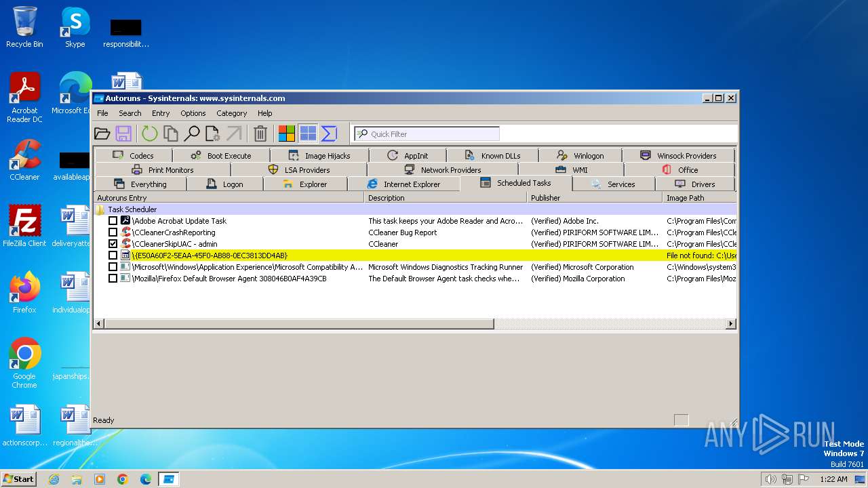Switch to the Image Hijacks tab
The height and width of the screenshot is (488, 868).
coord(319,155)
